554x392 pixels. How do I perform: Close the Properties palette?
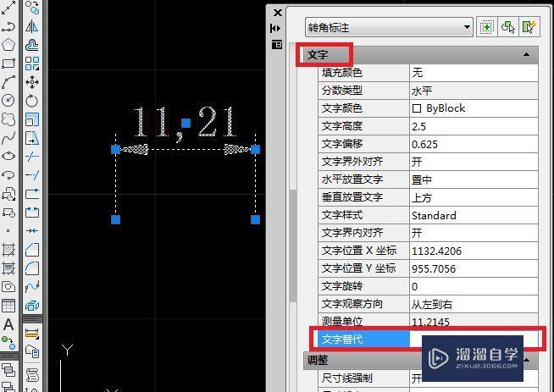pos(278,13)
